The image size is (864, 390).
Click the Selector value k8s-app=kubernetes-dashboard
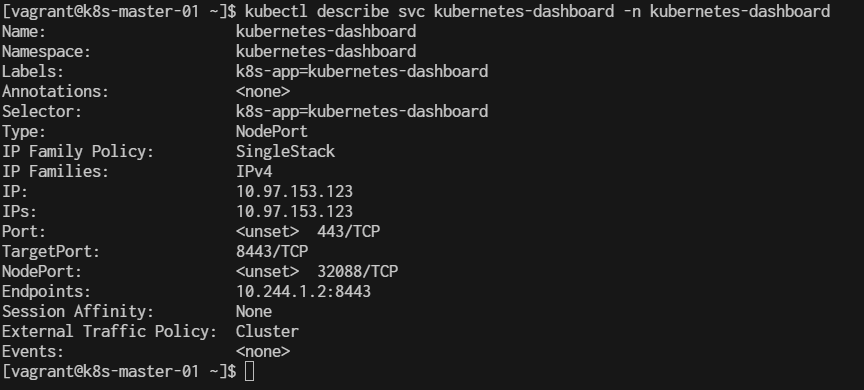point(362,112)
